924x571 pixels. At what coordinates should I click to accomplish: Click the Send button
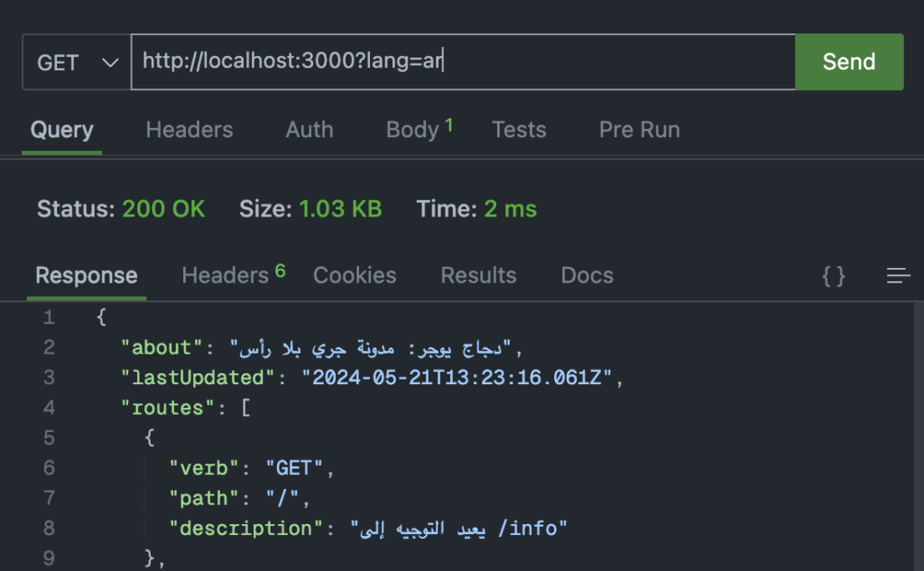848,61
